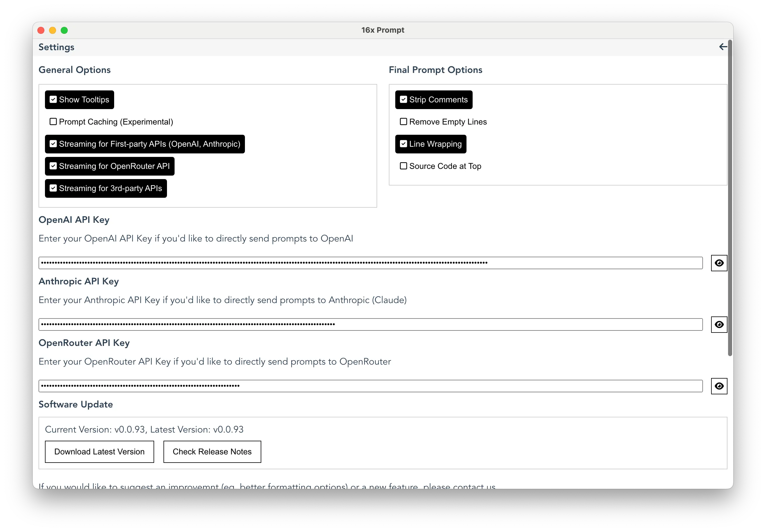Click Download Latest Version

click(99, 452)
